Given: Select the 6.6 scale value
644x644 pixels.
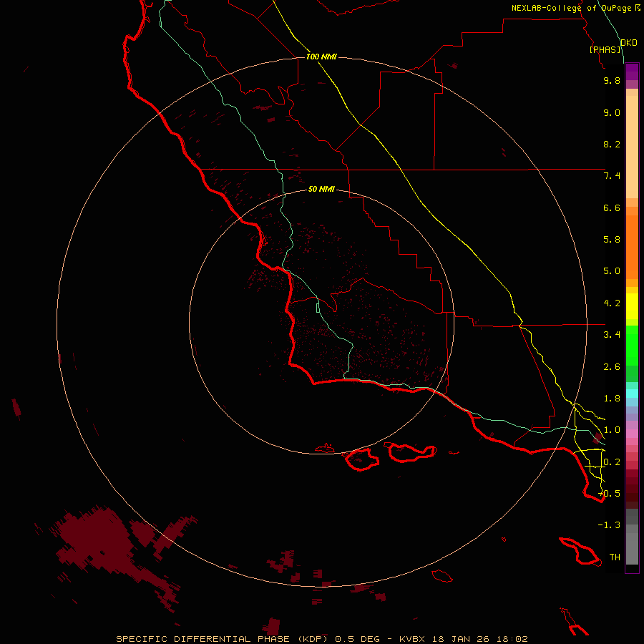Looking at the screenshot, I should 612,208.
